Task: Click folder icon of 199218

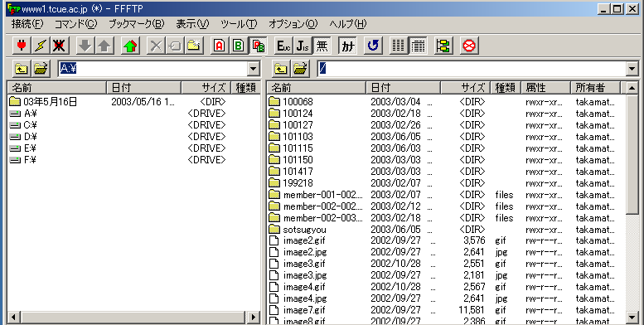Action: pyautogui.click(x=274, y=183)
